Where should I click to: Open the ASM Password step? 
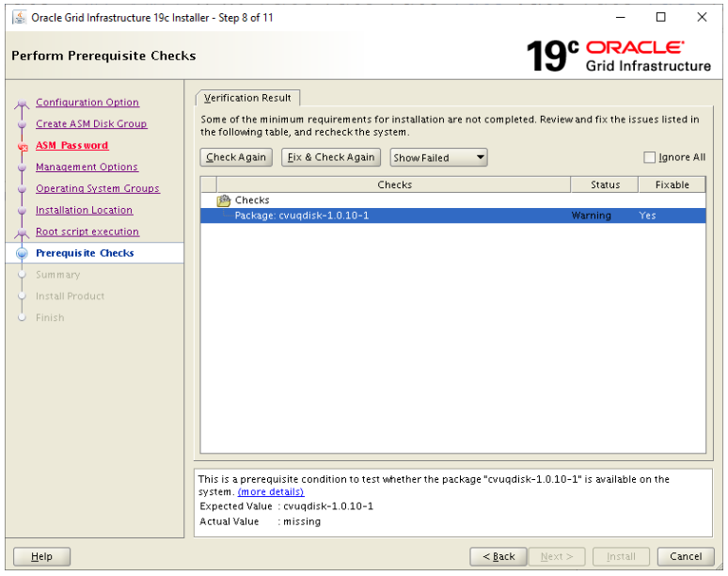[72, 145]
